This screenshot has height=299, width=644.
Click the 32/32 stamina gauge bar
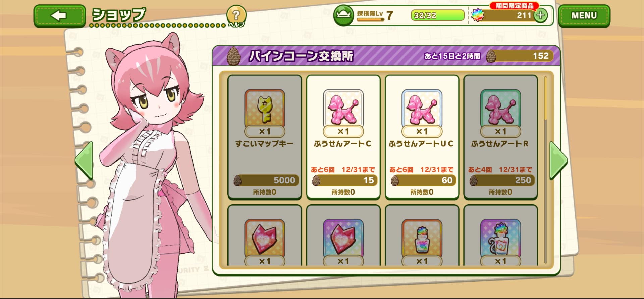438,15
